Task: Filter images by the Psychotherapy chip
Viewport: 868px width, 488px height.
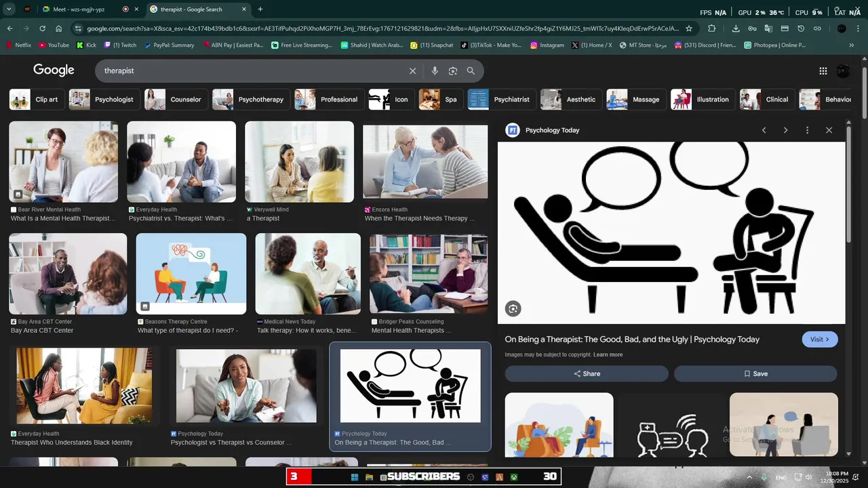Action: point(251,100)
